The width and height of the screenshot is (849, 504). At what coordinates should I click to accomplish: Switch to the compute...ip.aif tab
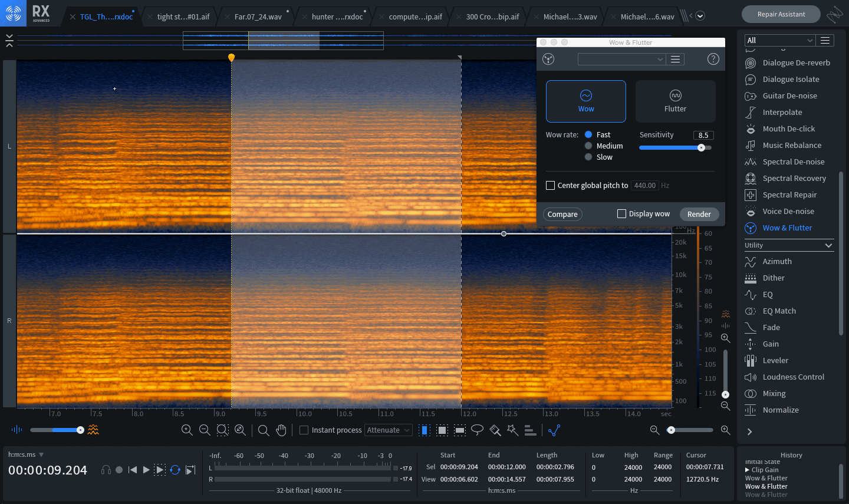tap(415, 17)
